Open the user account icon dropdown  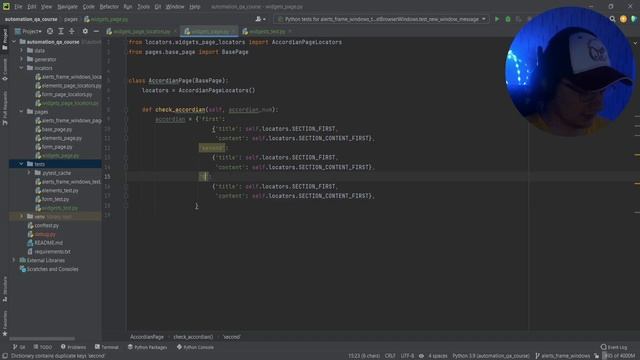coord(260,19)
